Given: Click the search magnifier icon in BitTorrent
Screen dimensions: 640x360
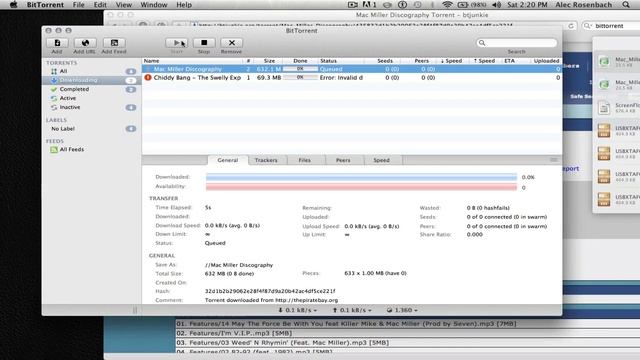Looking at the screenshot, I should pos(482,43).
